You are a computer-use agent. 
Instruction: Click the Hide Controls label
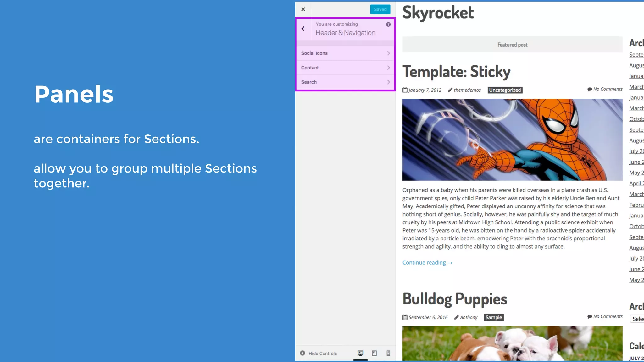click(323, 354)
